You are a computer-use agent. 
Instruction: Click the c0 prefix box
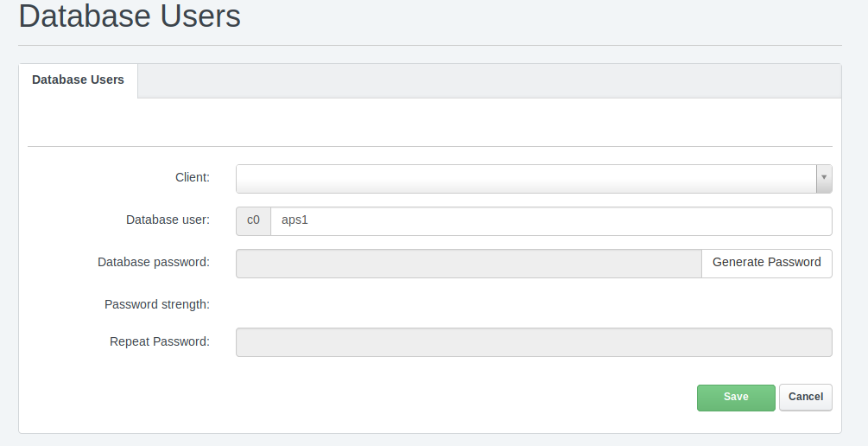pyautogui.click(x=254, y=220)
